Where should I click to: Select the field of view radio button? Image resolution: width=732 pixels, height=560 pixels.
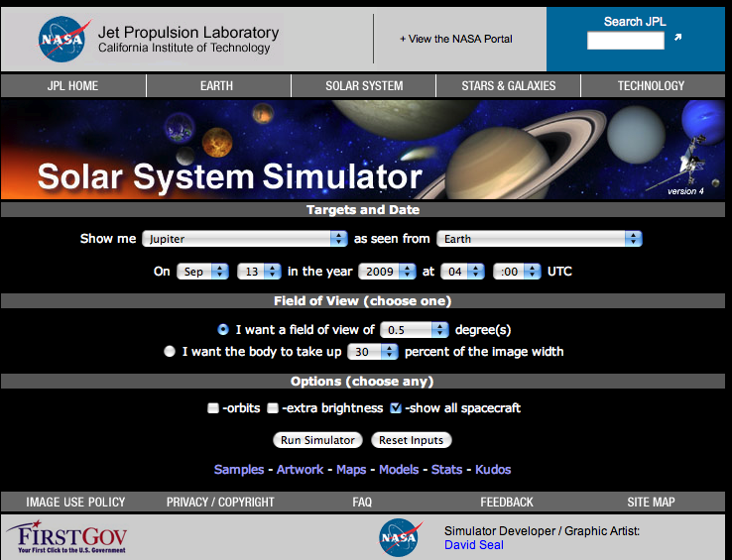pyautogui.click(x=223, y=329)
